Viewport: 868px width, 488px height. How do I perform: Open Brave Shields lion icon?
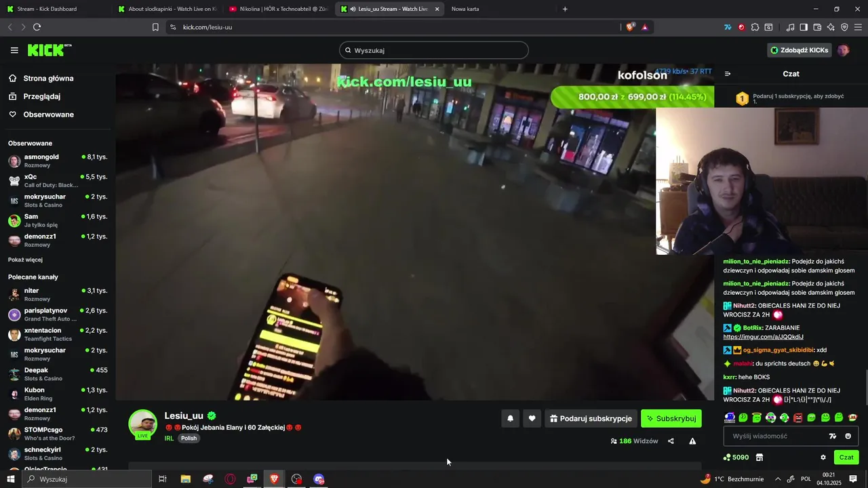click(x=631, y=27)
